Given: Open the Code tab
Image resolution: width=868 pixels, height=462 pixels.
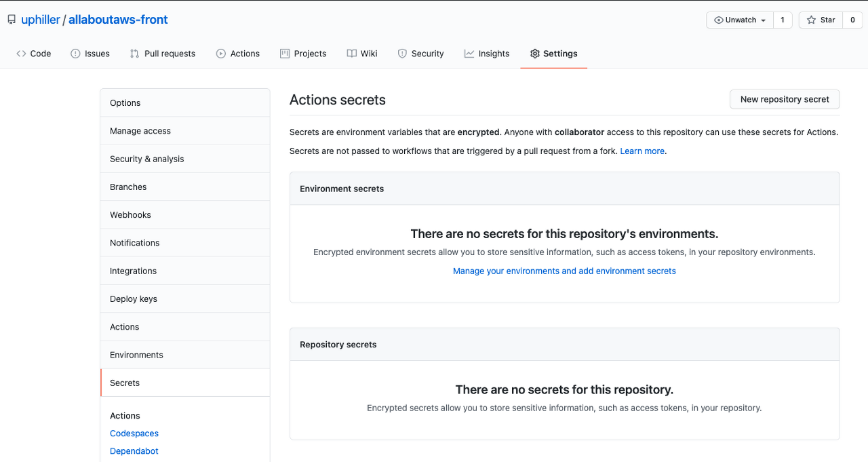Looking at the screenshot, I should (x=34, y=54).
